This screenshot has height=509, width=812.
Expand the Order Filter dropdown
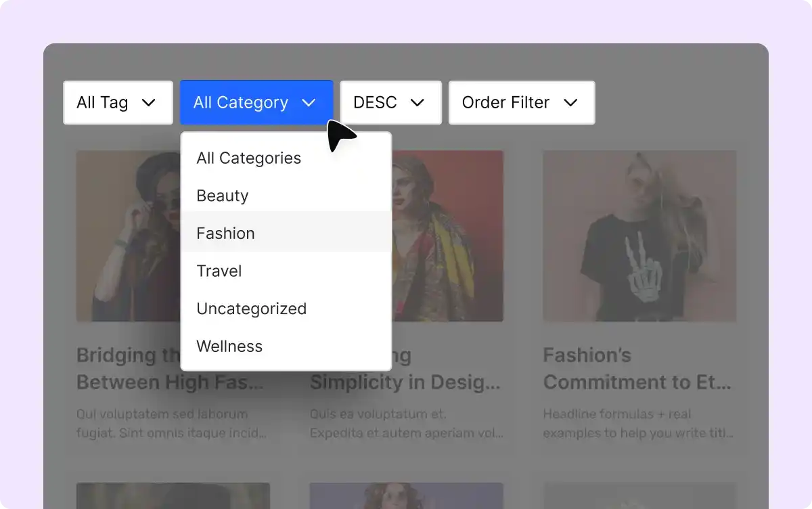click(521, 103)
